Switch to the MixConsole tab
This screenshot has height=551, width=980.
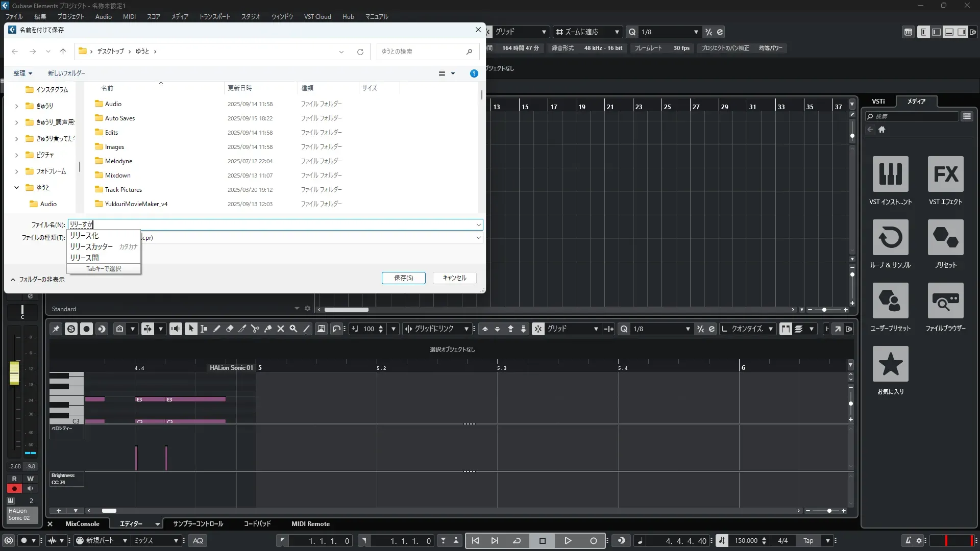tap(82, 524)
